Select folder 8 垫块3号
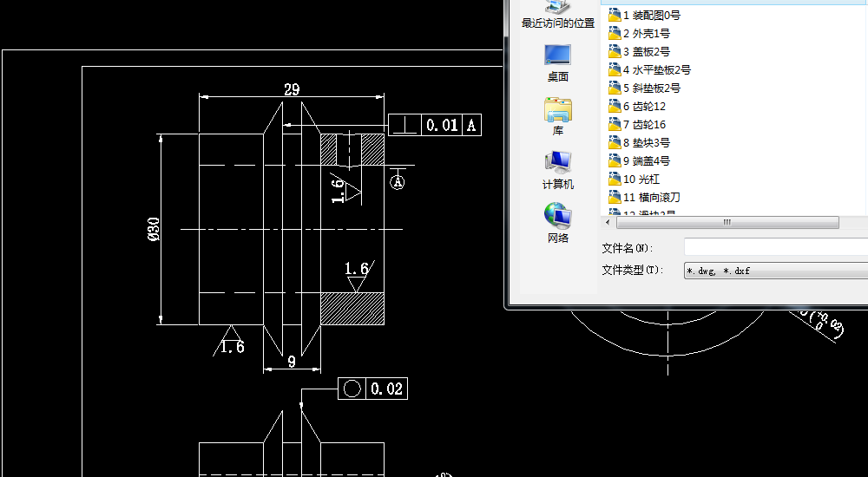The height and width of the screenshot is (477, 868). [x=640, y=143]
